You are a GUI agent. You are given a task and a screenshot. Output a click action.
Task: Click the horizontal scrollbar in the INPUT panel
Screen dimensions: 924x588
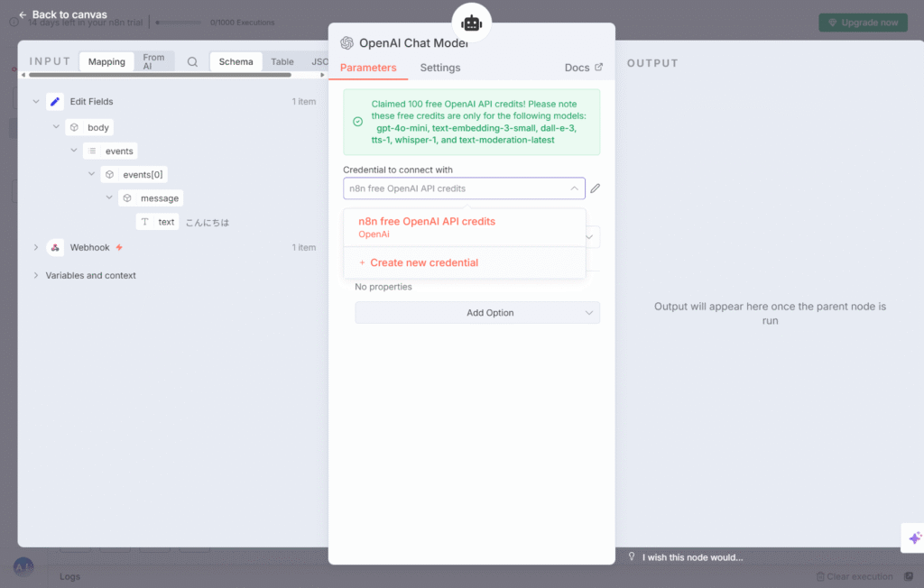click(x=162, y=76)
